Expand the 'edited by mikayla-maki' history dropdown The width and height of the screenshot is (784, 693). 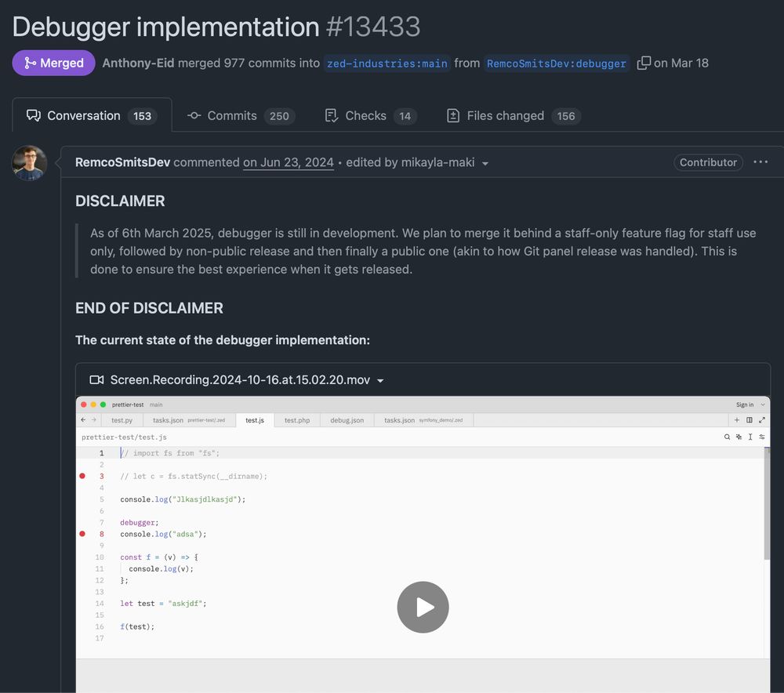tap(417, 162)
